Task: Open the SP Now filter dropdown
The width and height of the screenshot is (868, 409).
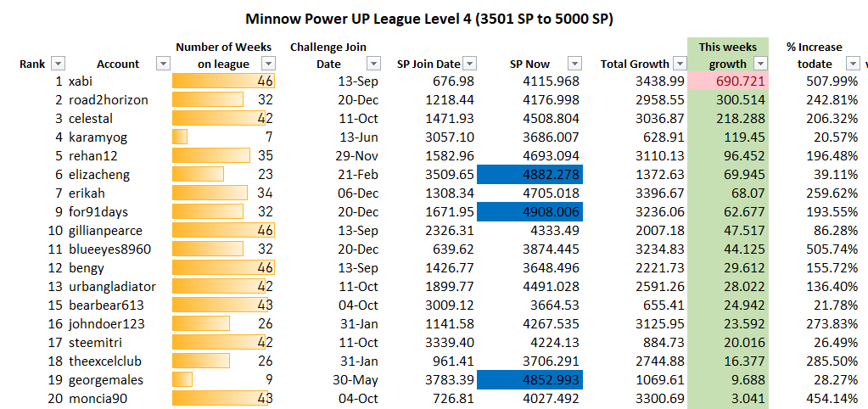Action: tap(575, 64)
